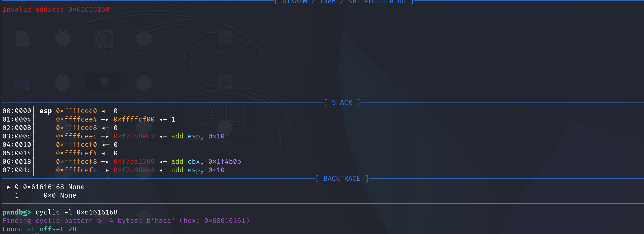Screen dimensions: 644x234
Task: Select stack address 0xffffcee0
Action: point(76,111)
